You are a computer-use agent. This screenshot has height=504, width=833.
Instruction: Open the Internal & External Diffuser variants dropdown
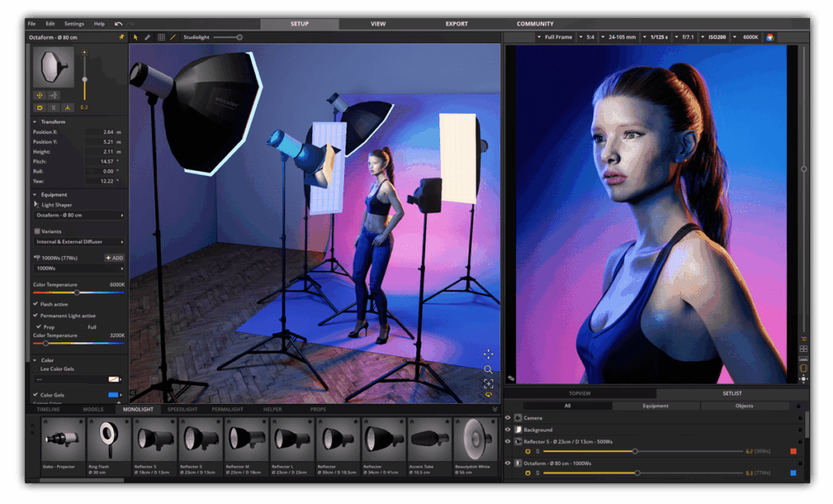tap(78, 242)
